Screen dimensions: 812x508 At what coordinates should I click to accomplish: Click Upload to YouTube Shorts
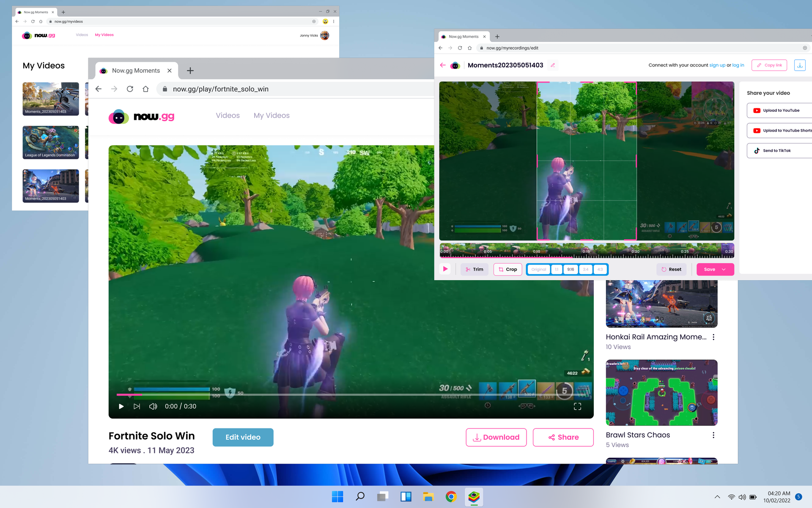(779, 130)
